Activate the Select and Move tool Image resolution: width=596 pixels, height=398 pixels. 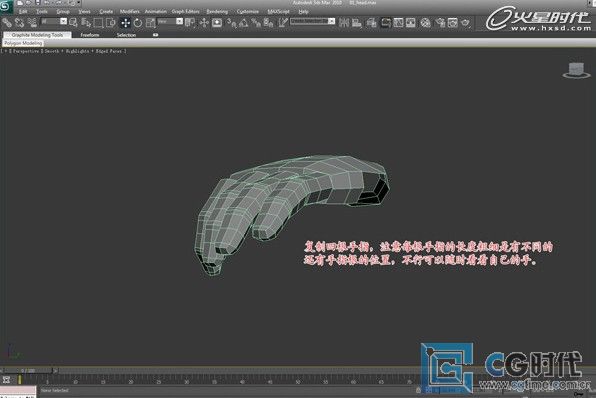(125, 23)
